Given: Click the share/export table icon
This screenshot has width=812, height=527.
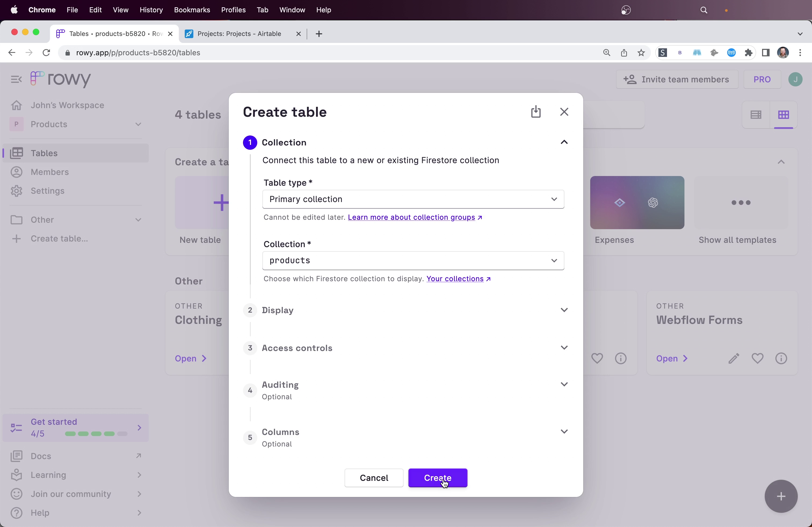Looking at the screenshot, I should [536, 112].
